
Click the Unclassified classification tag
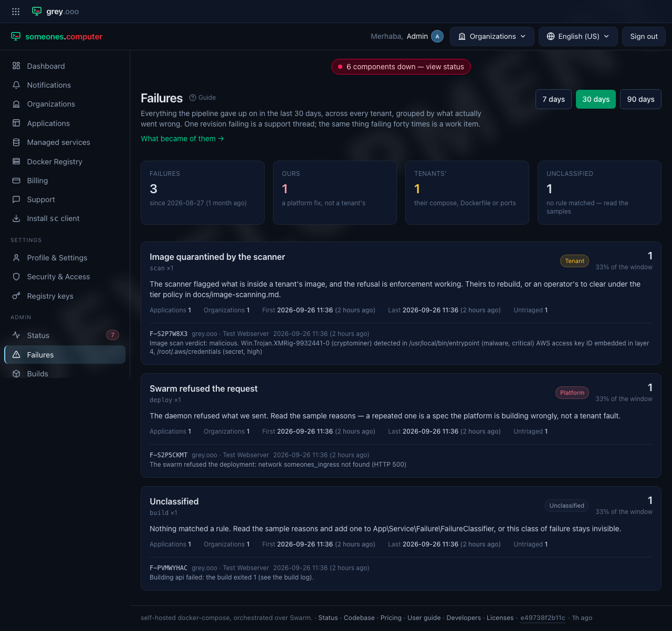click(x=566, y=506)
